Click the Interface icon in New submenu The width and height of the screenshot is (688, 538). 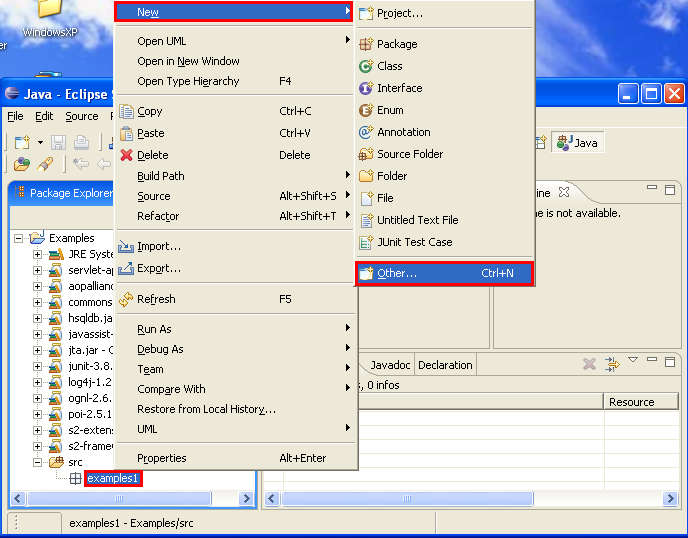(x=366, y=88)
